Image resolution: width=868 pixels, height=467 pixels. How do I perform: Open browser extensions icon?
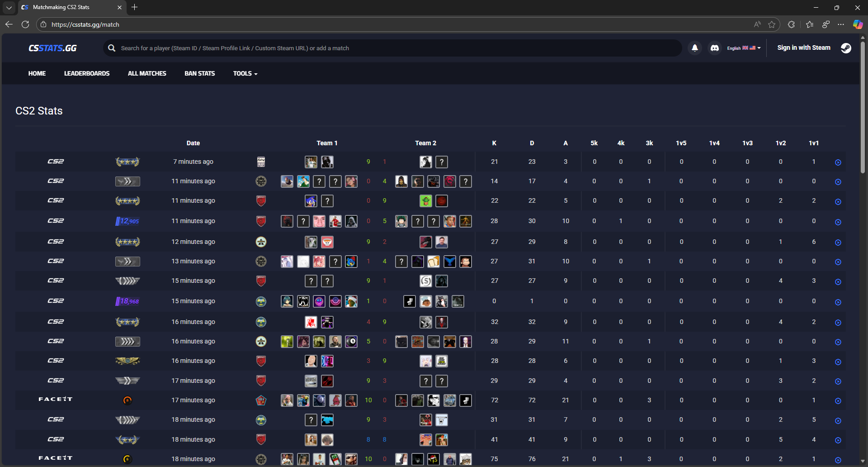pyautogui.click(x=791, y=24)
